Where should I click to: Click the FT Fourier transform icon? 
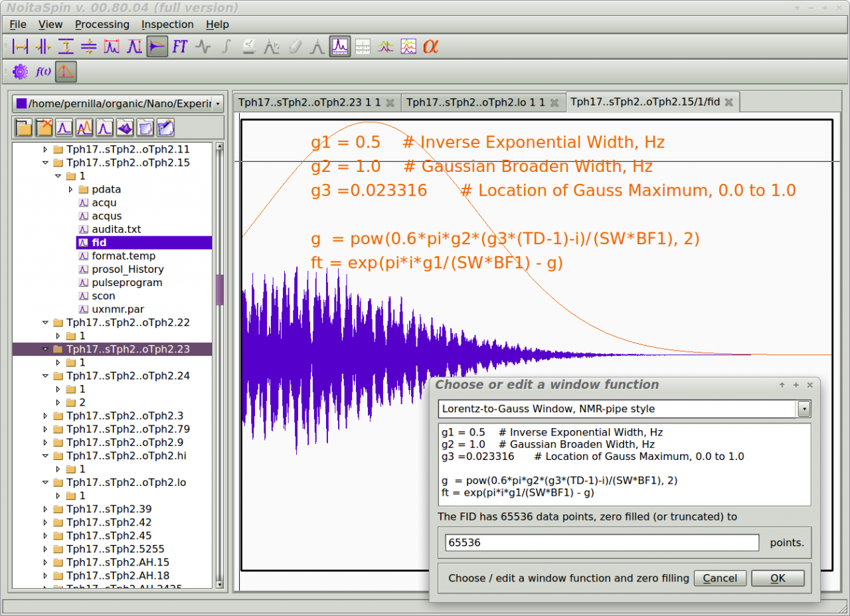click(180, 46)
